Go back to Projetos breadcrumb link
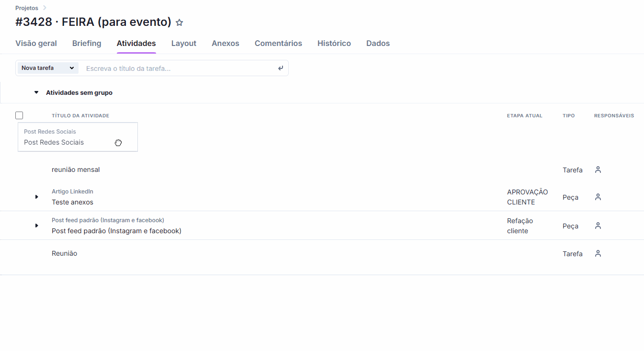 point(27,8)
